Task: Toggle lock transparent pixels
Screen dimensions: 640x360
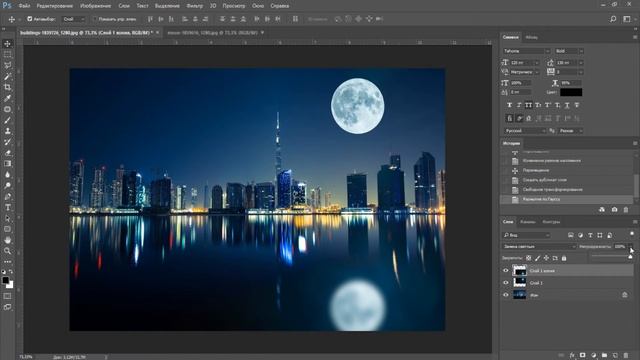Action: [529, 258]
